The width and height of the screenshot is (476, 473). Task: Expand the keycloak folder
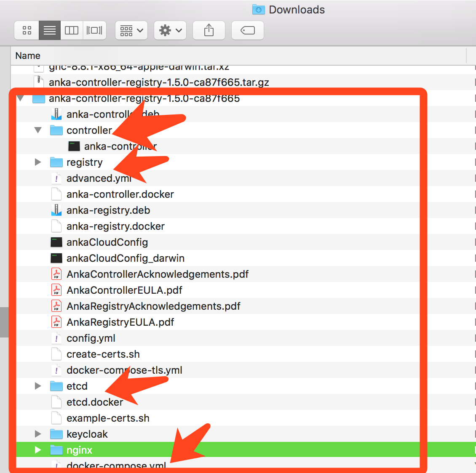(x=38, y=434)
